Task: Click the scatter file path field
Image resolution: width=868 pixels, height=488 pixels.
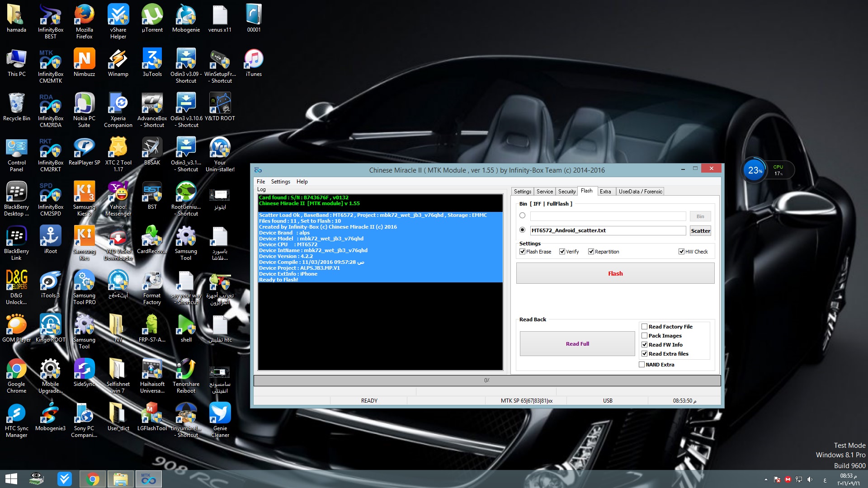Action: click(x=608, y=230)
